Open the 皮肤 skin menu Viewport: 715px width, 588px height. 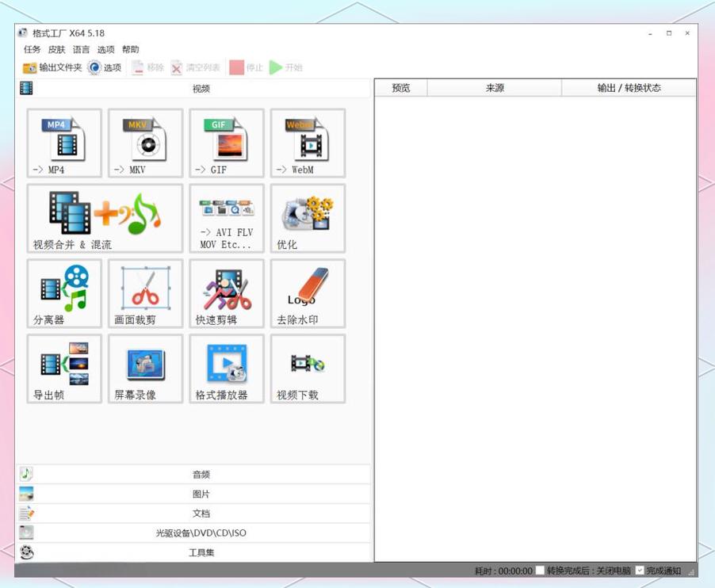click(x=57, y=50)
